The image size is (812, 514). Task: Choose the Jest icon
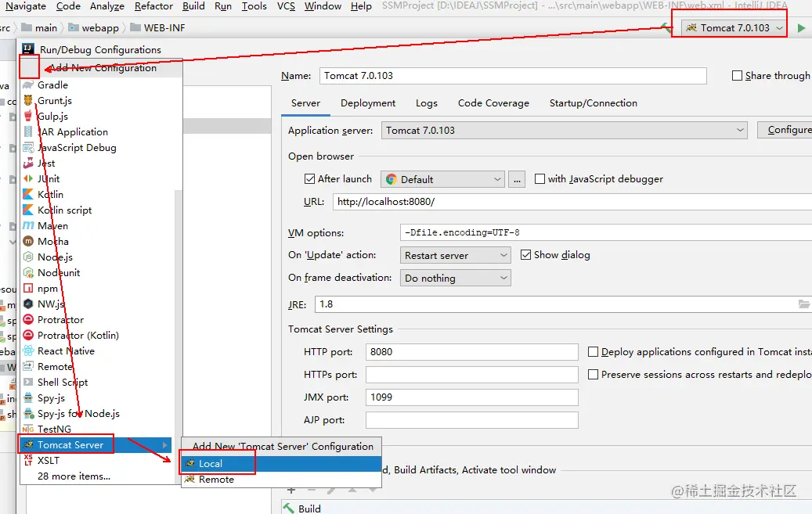[28, 163]
